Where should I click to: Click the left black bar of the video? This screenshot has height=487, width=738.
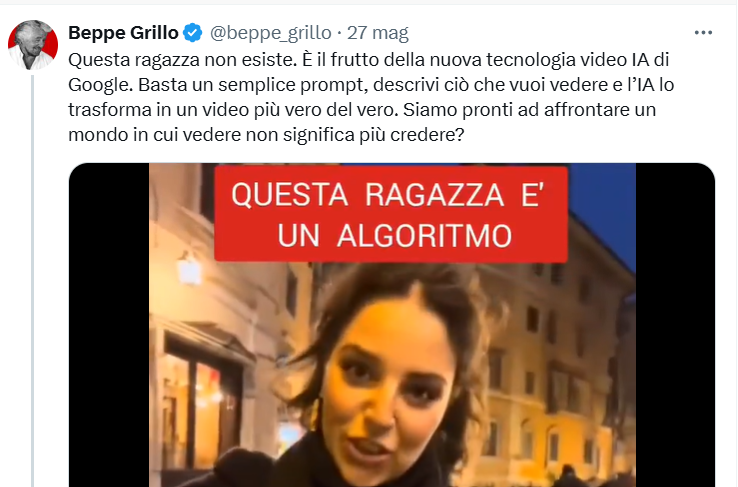(x=109, y=325)
